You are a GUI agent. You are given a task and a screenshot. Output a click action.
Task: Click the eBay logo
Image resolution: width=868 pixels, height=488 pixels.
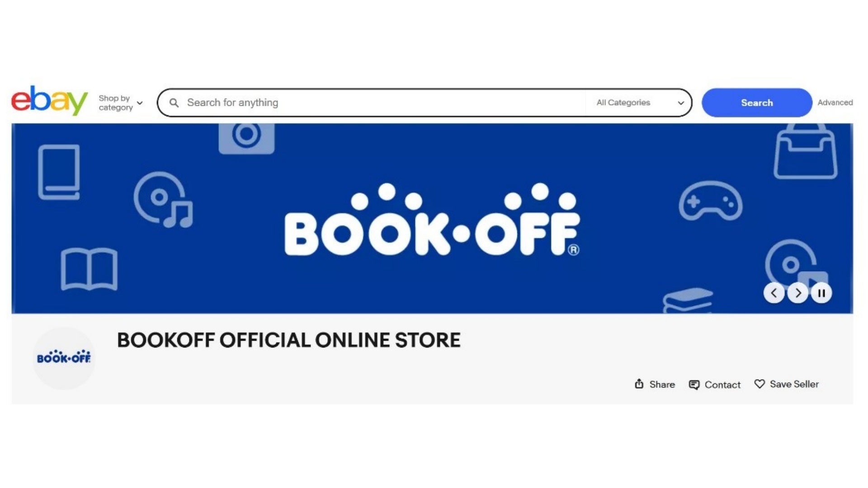tap(49, 100)
